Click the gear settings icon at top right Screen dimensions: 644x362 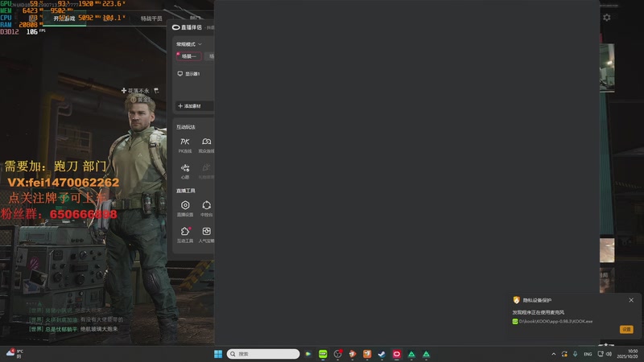click(x=607, y=17)
